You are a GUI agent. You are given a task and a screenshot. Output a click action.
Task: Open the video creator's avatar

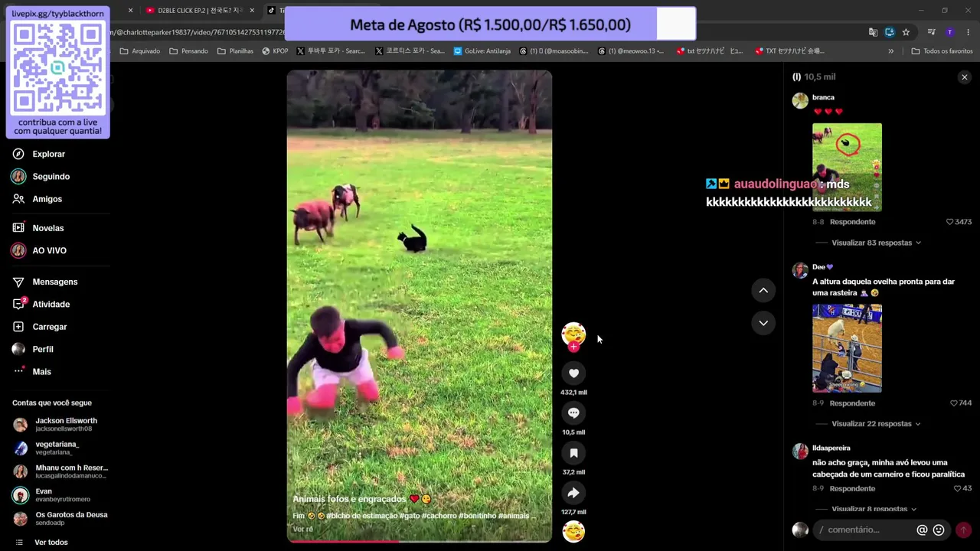click(x=573, y=333)
